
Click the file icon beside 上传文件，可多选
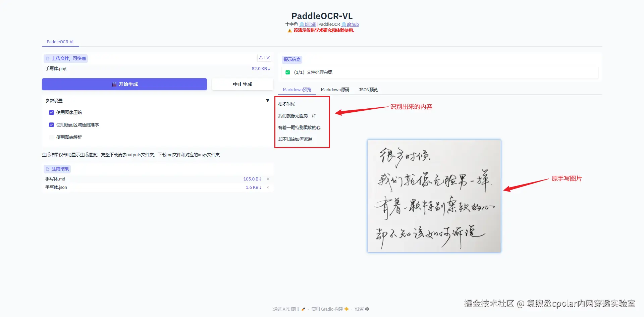pyautogui.click(x=48, y=59)
